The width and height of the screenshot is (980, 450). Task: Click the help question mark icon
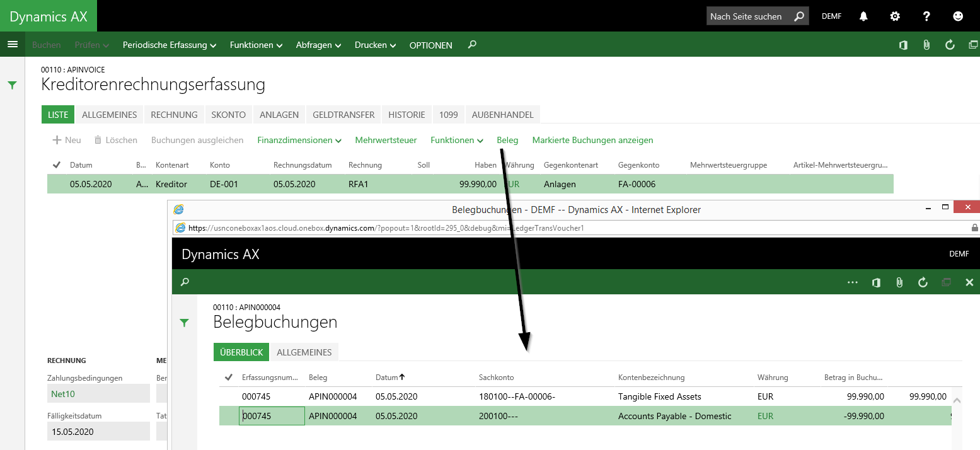pyautogui.click(x=926, y=16)
